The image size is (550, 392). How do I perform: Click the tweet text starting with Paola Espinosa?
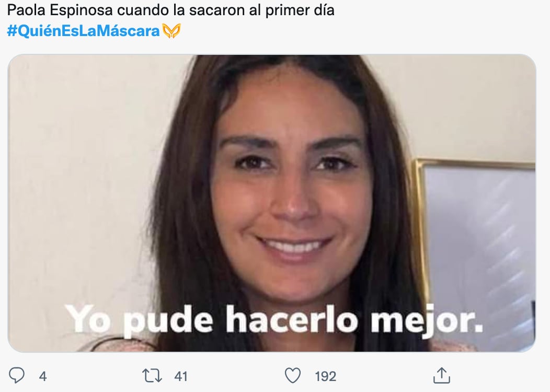171,10
